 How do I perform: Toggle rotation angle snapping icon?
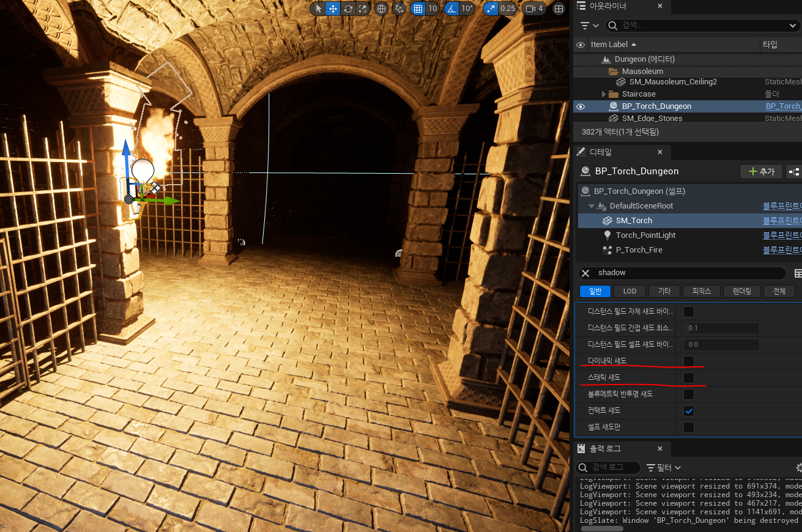[451, 9]
